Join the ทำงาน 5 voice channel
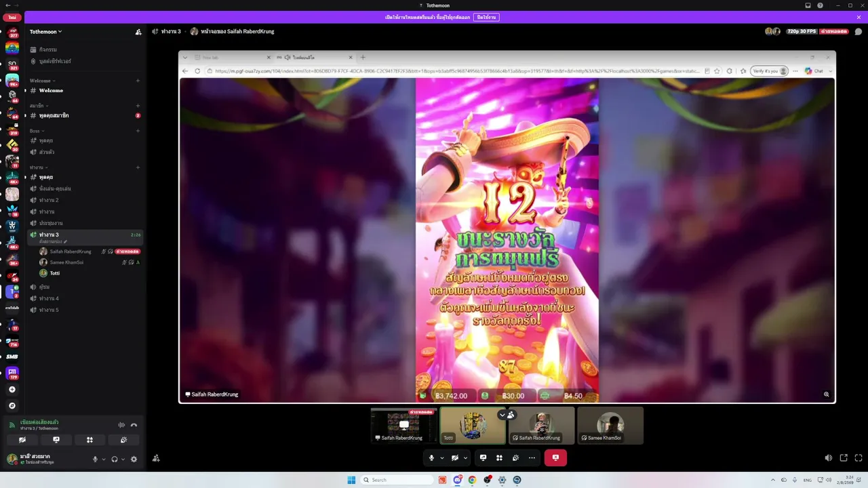The image size is (868, 488). [85, 310]
